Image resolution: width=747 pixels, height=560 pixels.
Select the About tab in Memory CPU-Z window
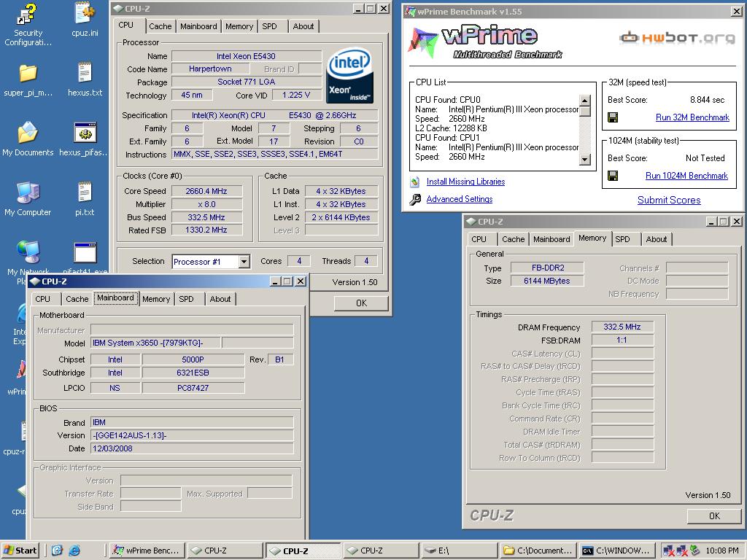pos(656,239)
